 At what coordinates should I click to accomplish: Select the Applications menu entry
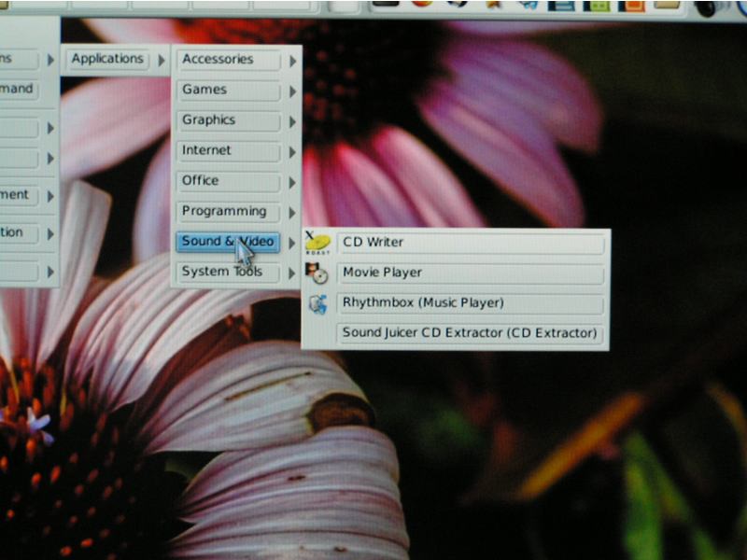pyautogui.click(x=107, y=59)
